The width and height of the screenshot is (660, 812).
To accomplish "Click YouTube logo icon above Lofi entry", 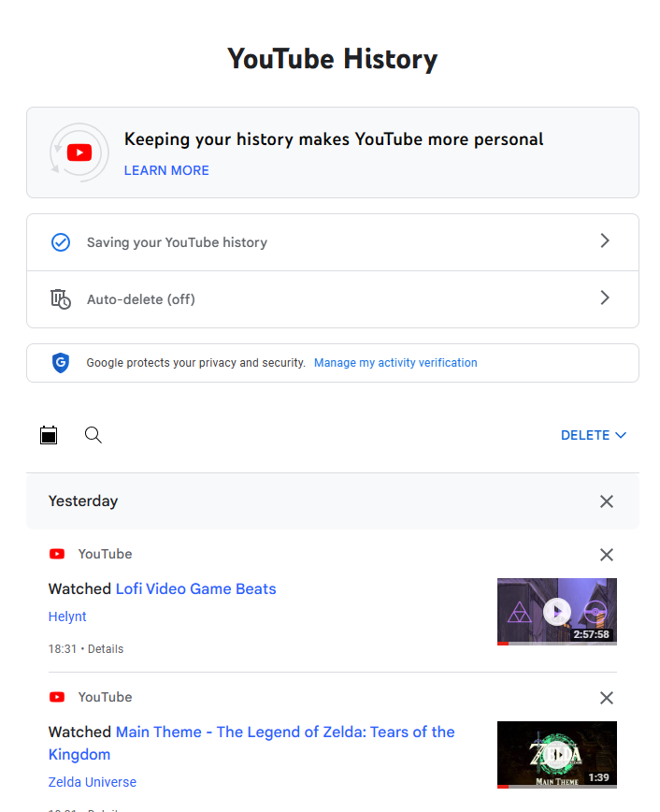I will pos(57,554).
